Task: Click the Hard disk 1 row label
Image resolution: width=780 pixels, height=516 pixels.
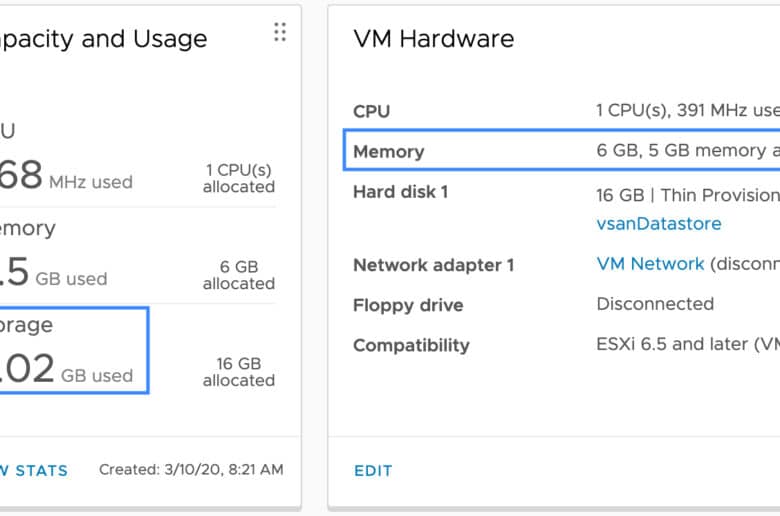Action: [x=400, y=192]
